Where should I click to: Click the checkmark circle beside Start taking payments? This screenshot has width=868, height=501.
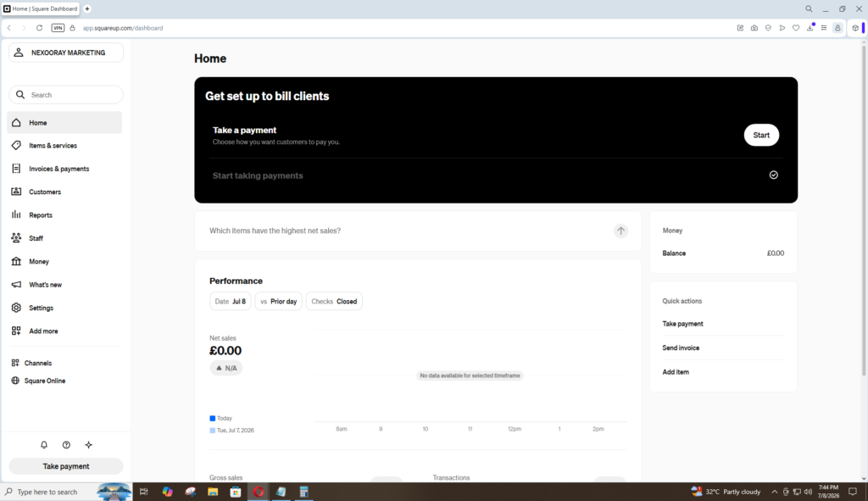pyautogui.click(x=773, y=175)
